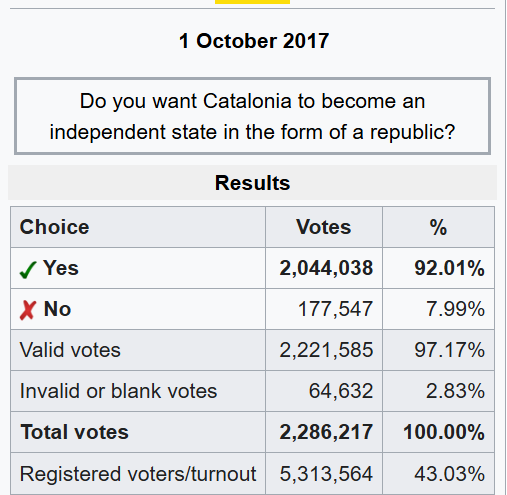This screenshot has height=495, width=507.
Task: Click the % column header
Action: coord(438,227)
